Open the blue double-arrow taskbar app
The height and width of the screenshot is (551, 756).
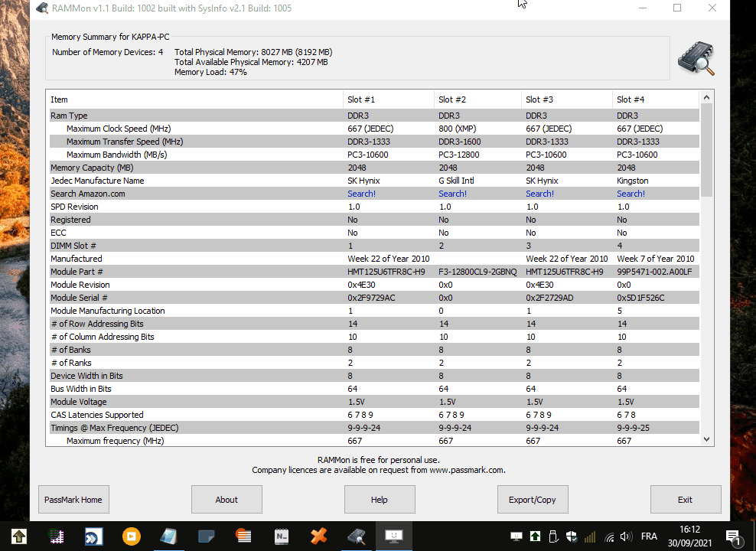(x=93, y=536)
